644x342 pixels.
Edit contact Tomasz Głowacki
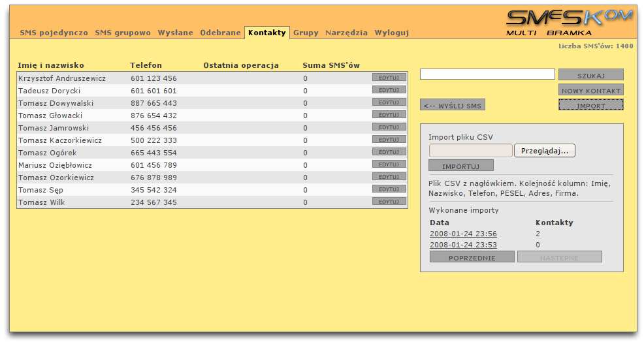tap(389, 115)
